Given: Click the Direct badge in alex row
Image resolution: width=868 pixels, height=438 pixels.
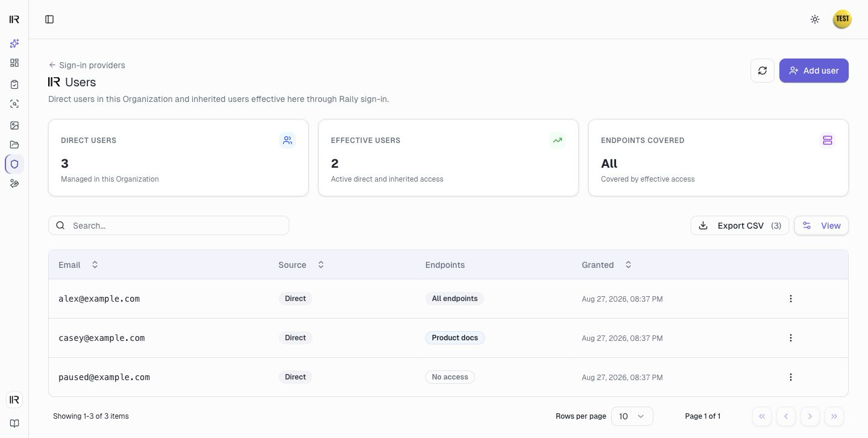Looking at the screenshot, I should click(x=295, y=299).
